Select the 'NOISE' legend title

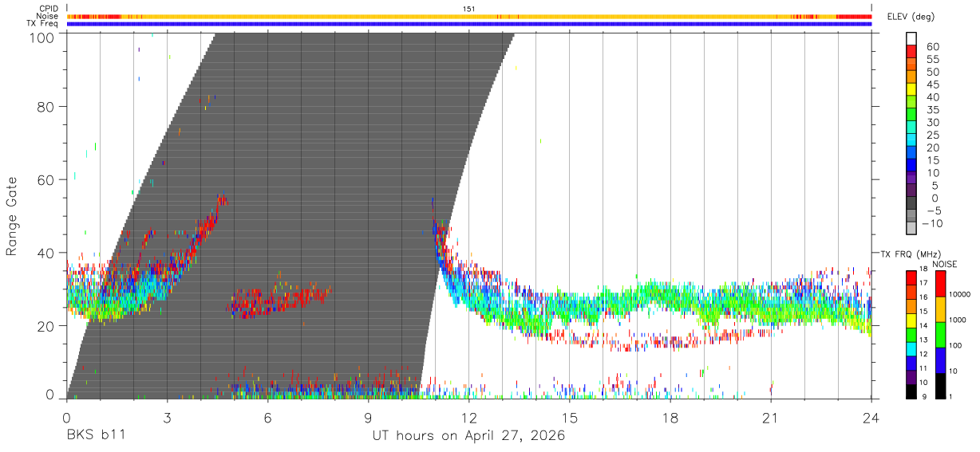coord(944,264)
